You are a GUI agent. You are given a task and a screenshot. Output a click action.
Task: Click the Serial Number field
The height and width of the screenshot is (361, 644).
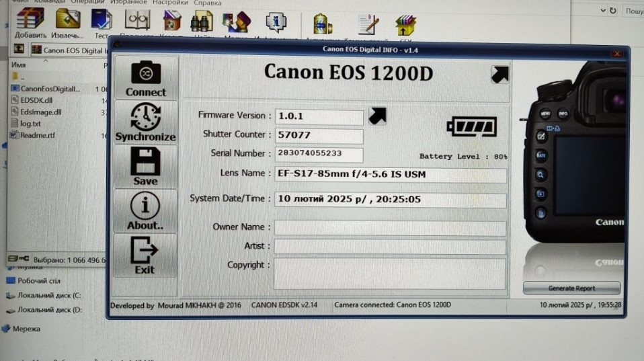319,154
